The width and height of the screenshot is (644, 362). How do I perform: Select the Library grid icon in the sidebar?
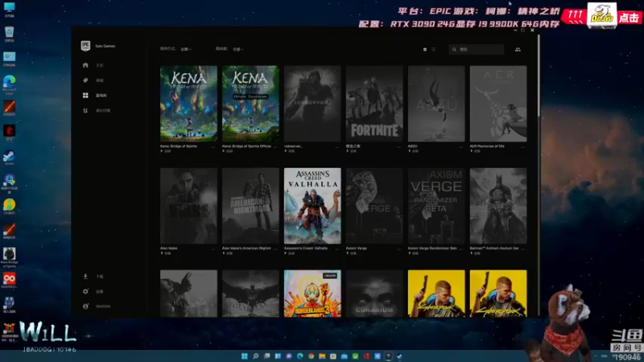[85, 95]
